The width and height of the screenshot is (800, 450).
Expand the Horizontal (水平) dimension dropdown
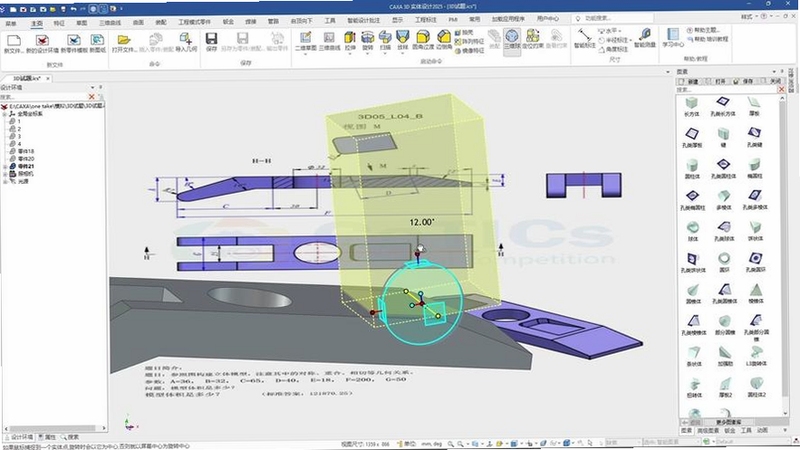pos(619,31)
